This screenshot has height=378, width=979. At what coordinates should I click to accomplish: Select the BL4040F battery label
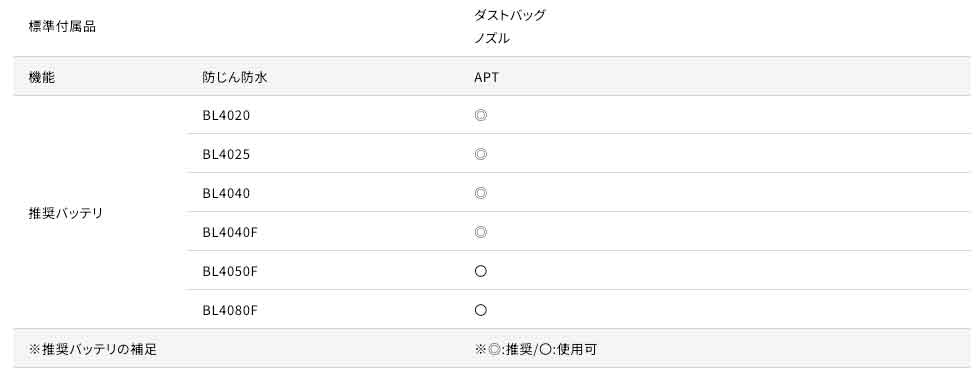(x=230, y=232)
